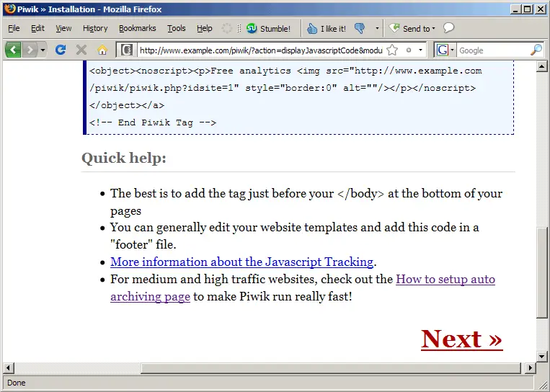Click the StumbleUpon Stumble! button

268,29
